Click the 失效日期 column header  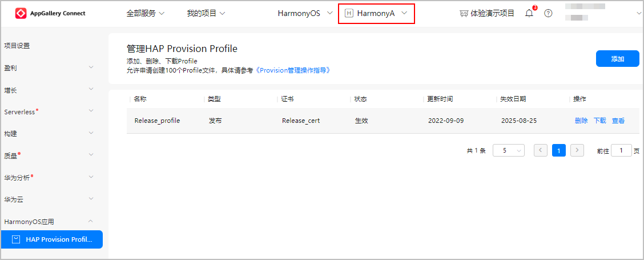513,99
